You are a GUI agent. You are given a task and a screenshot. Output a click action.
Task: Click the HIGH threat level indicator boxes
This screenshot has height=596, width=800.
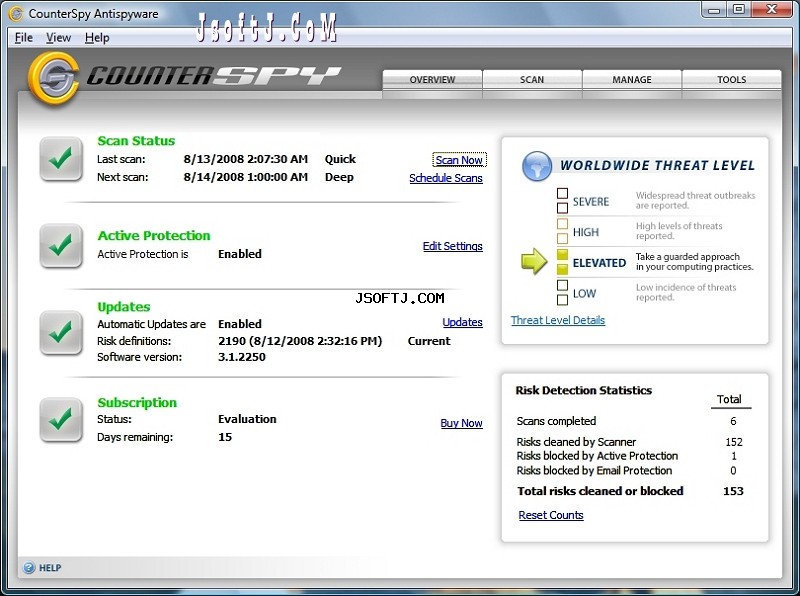tap(562, 231)
